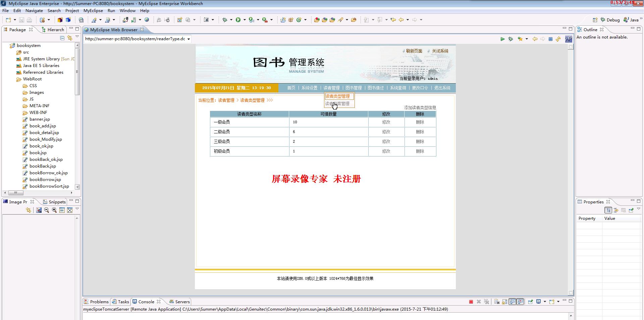Toggle background-image icon in Image Preview
644x320 pixels.
(39, 210)
